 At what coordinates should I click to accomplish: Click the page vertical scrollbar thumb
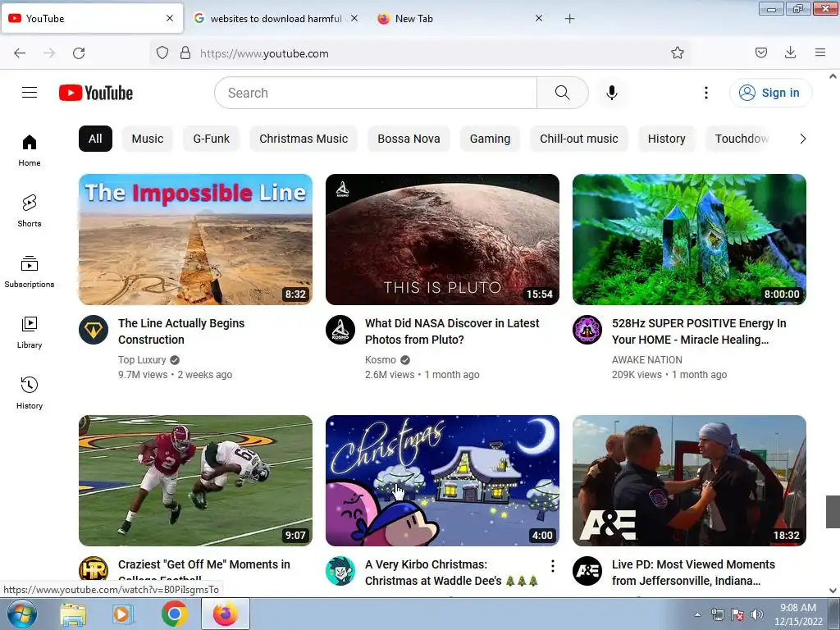[833, 512]
